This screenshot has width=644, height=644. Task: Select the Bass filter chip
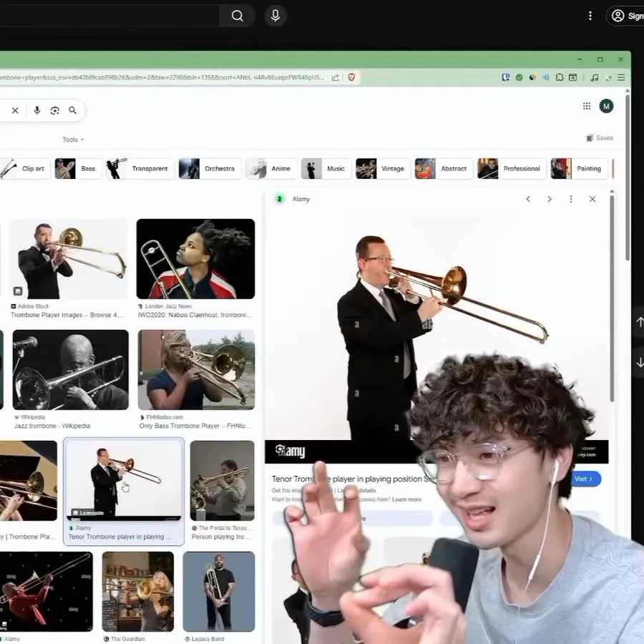78,168
